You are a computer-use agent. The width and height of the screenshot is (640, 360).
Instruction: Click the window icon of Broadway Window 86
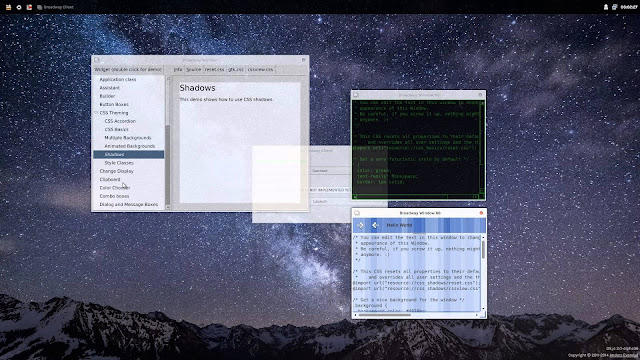pyautogui.click(x=357, y=213)
